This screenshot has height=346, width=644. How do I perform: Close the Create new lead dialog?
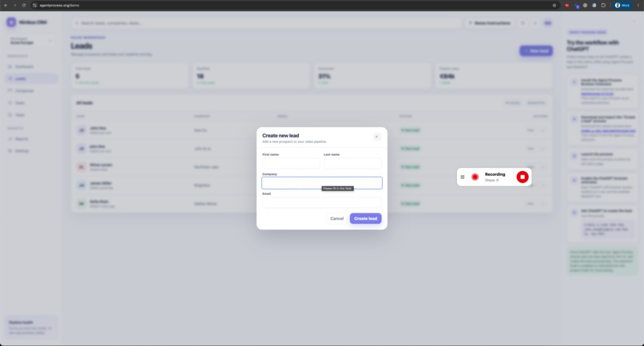coord(376,137)
